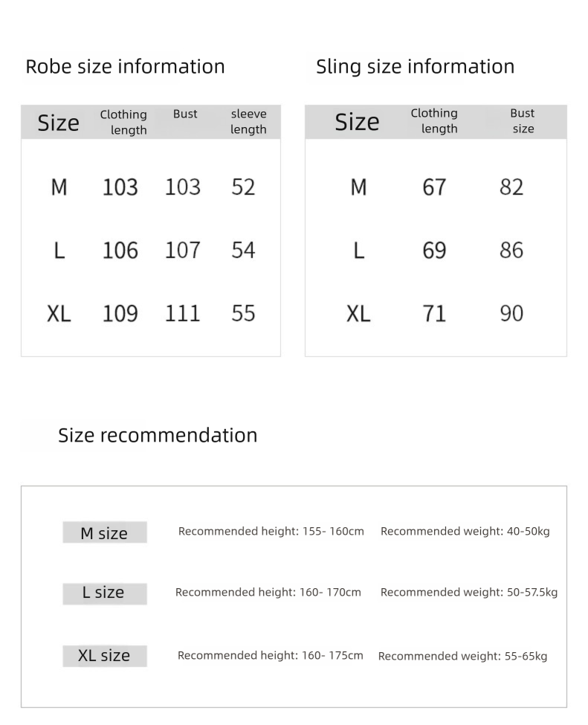Click robe L clothing length 106
The width and height of the screenshot is (588, 725).
(120, 250)
